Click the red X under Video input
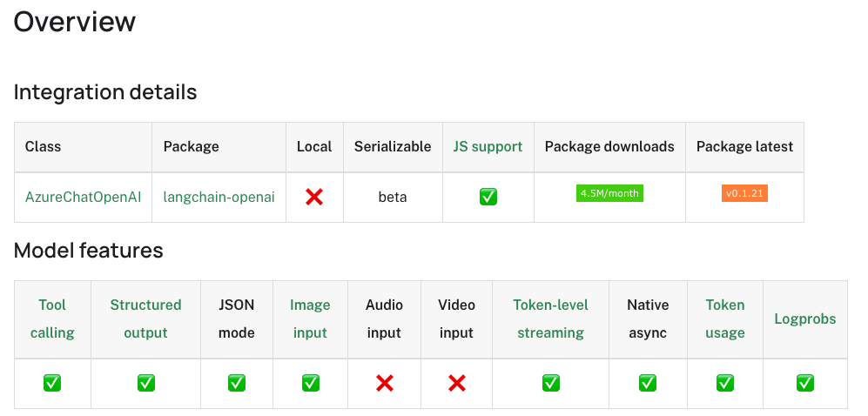The width and height of the screenshot is (868, 416). pos(456,383)
